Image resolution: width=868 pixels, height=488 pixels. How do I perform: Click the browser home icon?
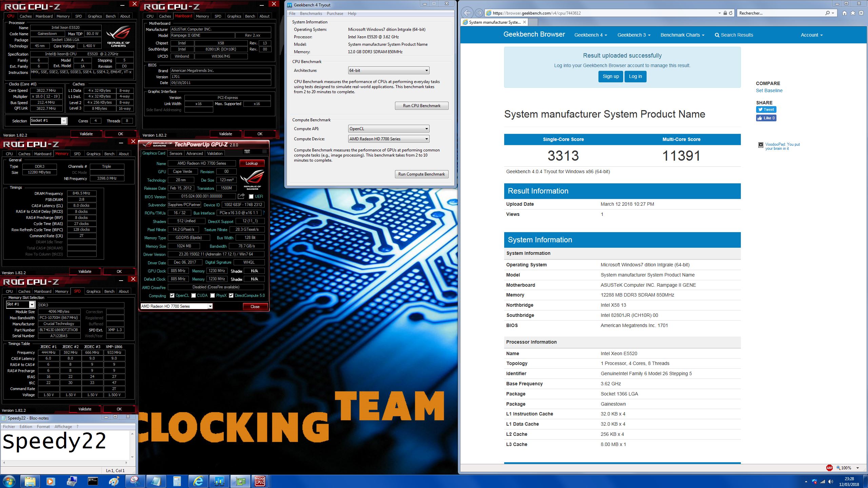point(844,13)
